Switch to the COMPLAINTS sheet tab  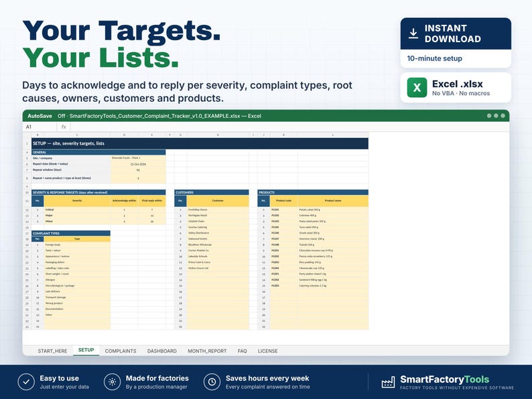(121, 351)
